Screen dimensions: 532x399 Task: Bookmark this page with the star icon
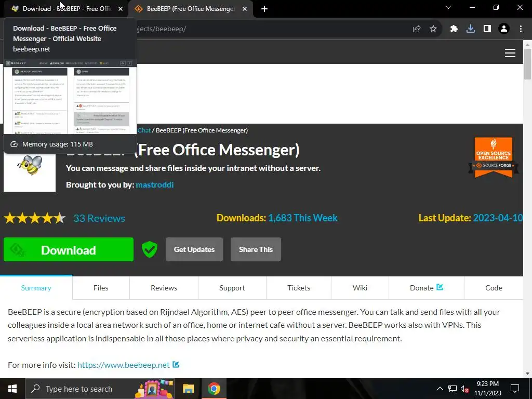433,29
